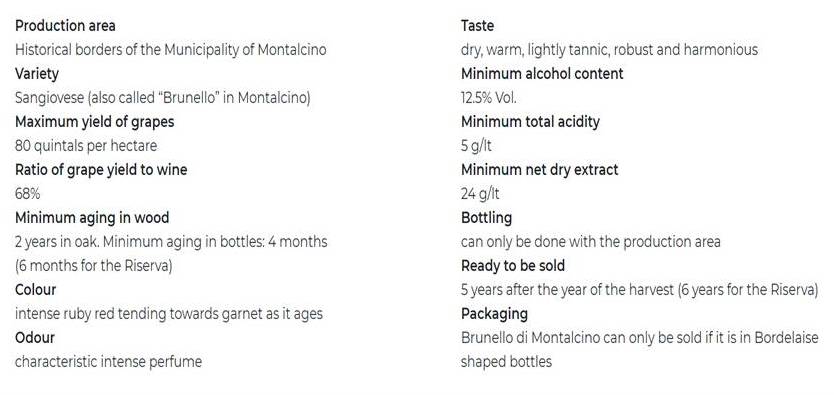Click 'Minimum alcohol content' heading
The image size is (834, 395).
(542, 74)
